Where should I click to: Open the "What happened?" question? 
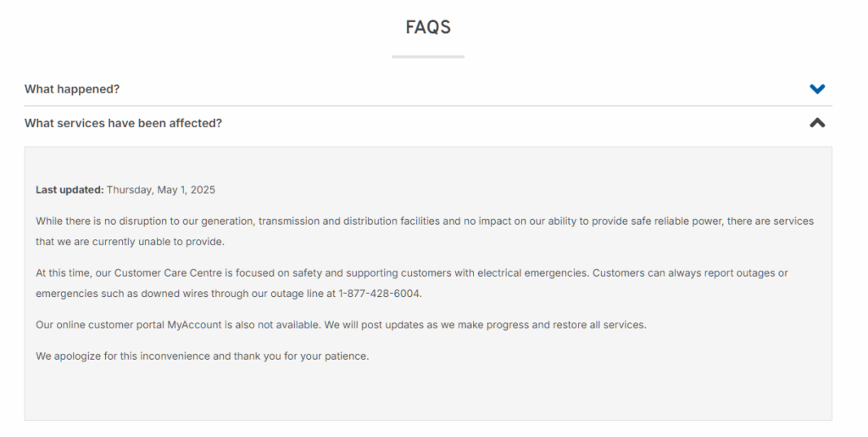click(72, 89)
